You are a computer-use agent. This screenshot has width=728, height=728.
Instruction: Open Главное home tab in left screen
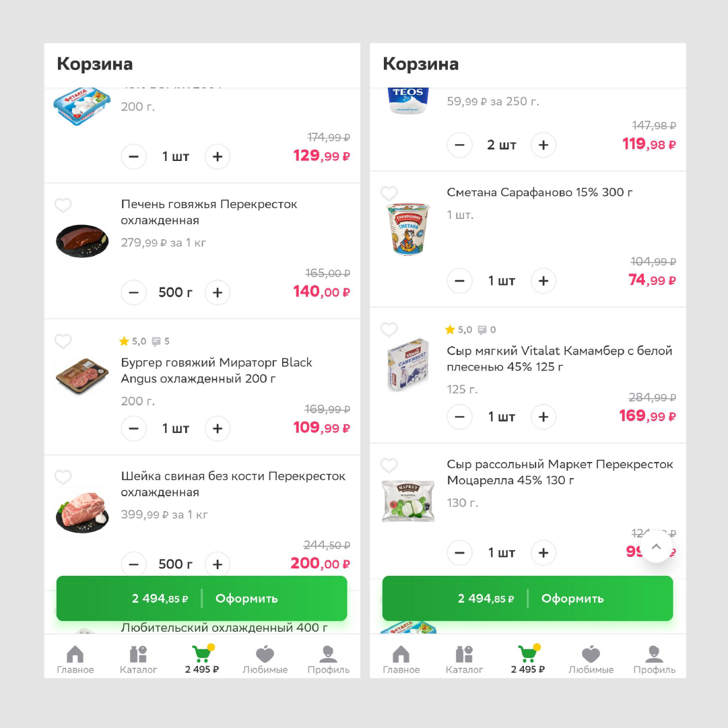[x=75, y=660]
